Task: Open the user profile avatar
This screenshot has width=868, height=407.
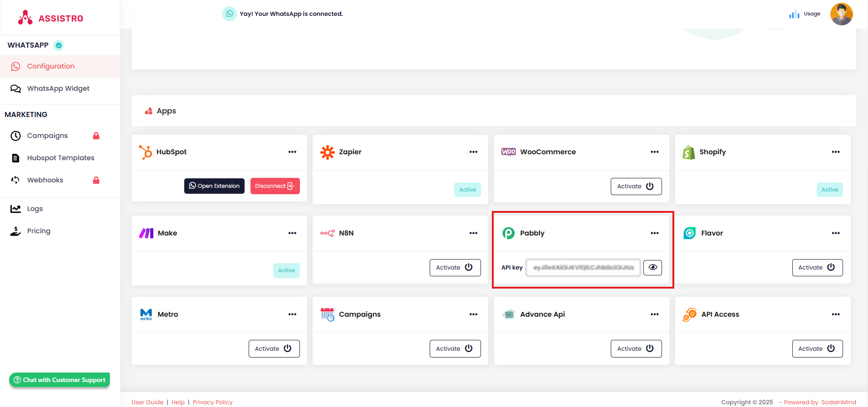Action: [x=841, y=14]
